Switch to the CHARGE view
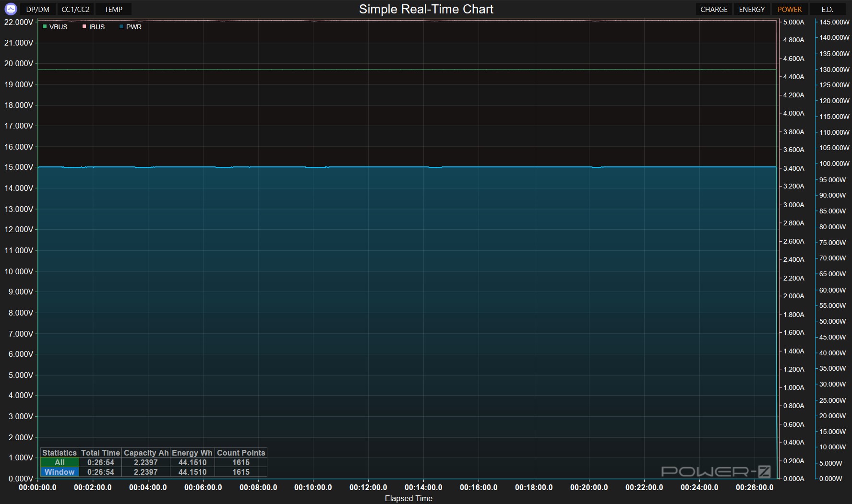852x504 pixels. click(x=713, y=10)
